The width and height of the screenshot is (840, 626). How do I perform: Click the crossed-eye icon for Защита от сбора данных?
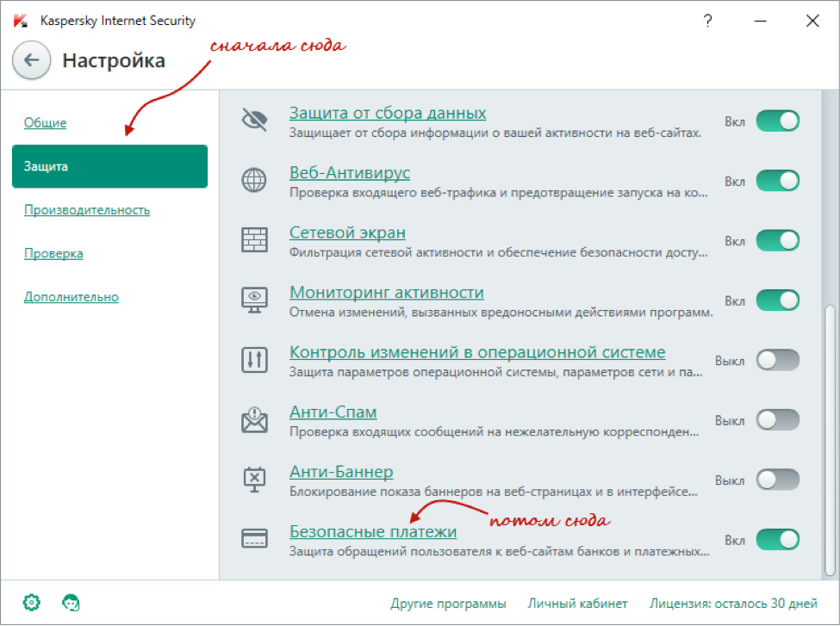[x=254, y=120]
